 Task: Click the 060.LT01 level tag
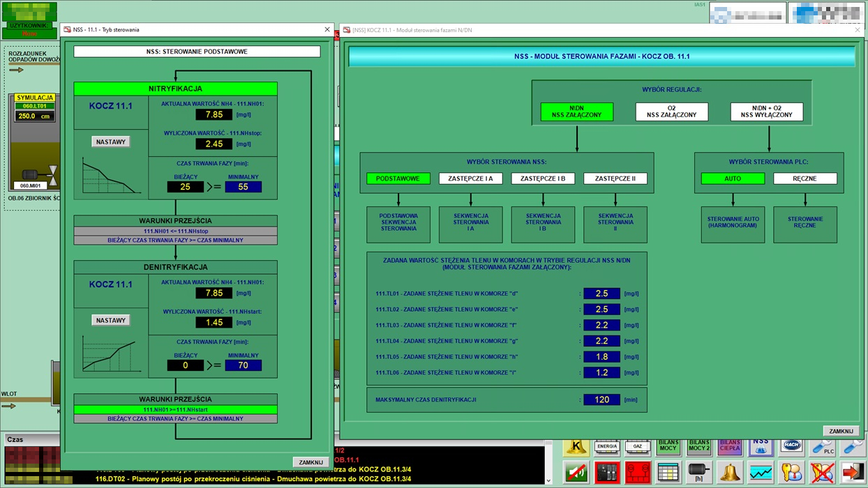tap(35, 106)
